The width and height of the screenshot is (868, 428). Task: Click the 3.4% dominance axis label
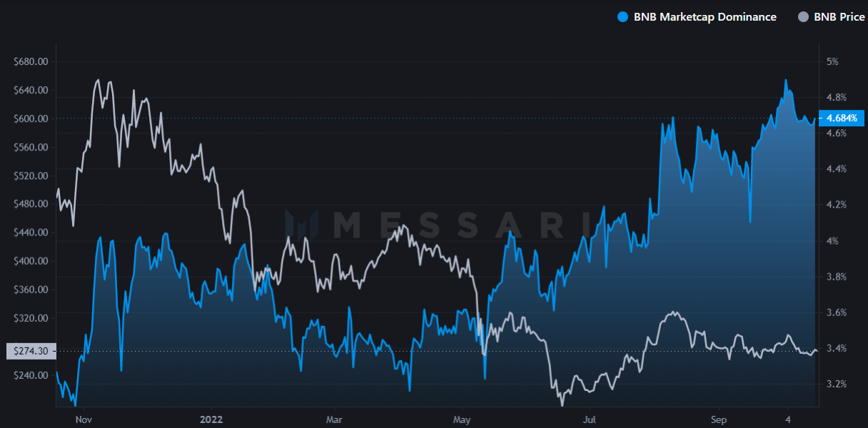(837, 348)
